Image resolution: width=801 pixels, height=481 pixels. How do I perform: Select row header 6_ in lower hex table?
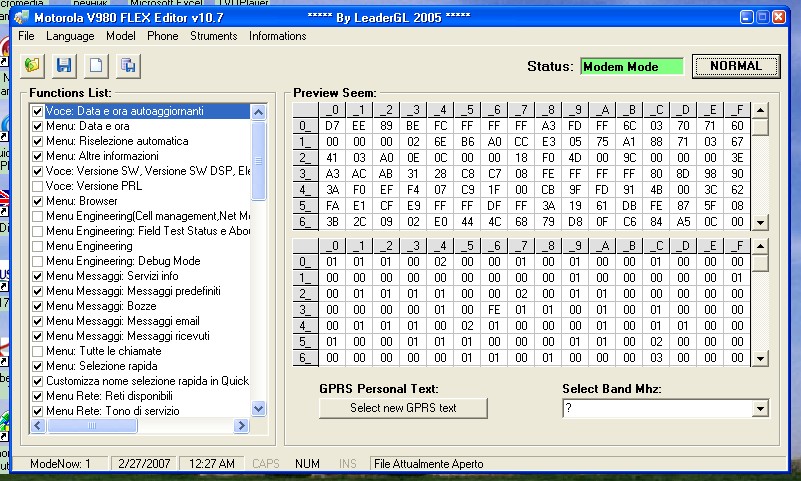(305, 358)
